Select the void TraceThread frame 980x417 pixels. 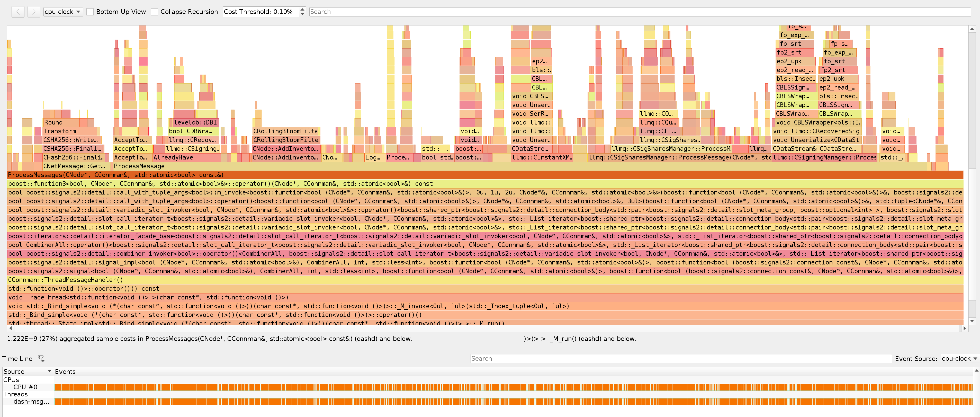[x=485, y=298]
